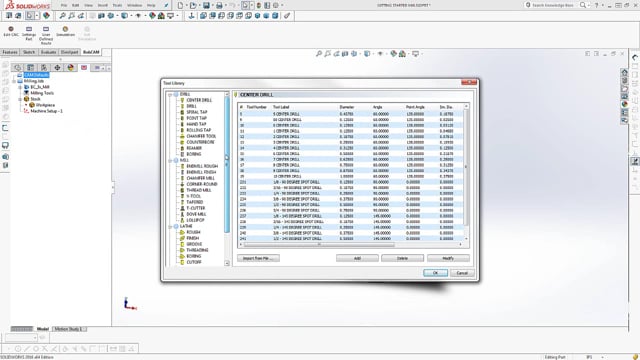This screenshot has width=640, height=360.
Task: Click the Add button in Tool Library
Action: coord(357,258)
